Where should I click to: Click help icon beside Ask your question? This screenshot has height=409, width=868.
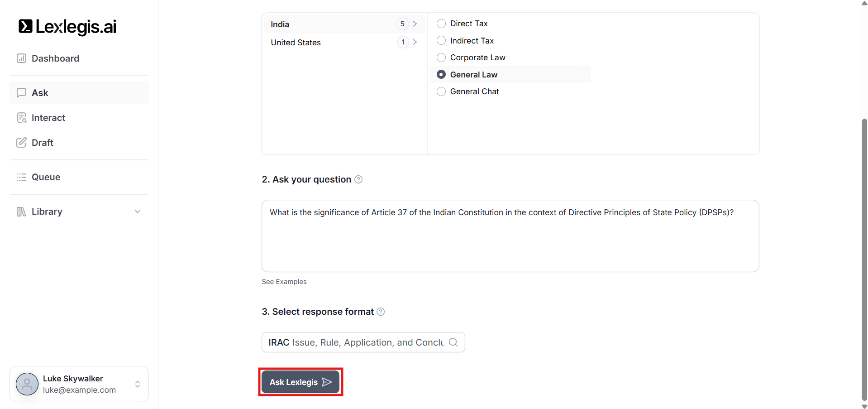(358, 179)
